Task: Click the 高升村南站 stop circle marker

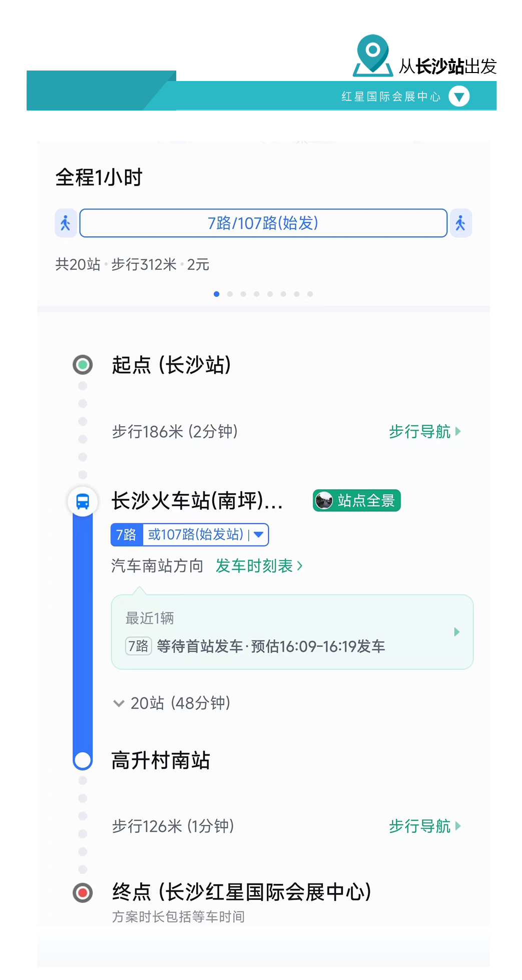Action: [x=83, y=760]
